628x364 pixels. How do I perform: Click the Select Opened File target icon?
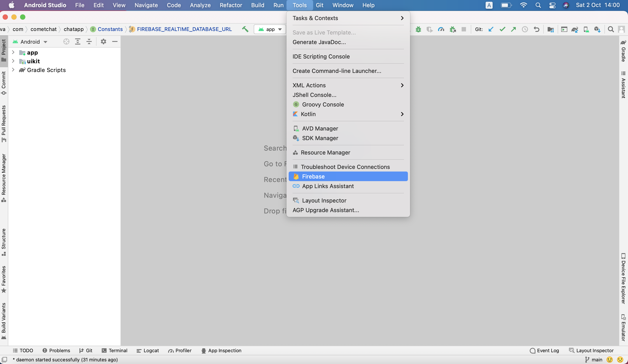click(66, 42)
